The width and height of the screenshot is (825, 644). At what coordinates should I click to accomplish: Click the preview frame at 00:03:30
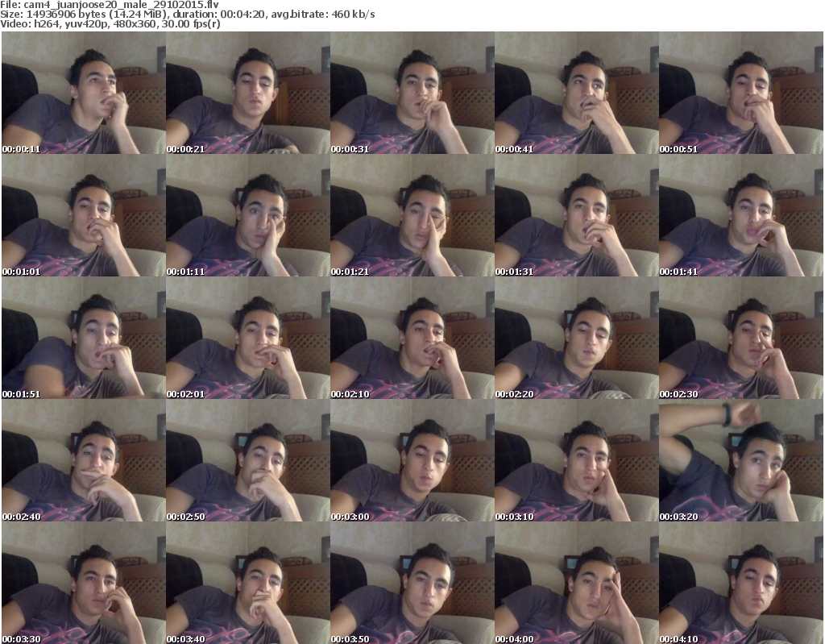point(84,583)
